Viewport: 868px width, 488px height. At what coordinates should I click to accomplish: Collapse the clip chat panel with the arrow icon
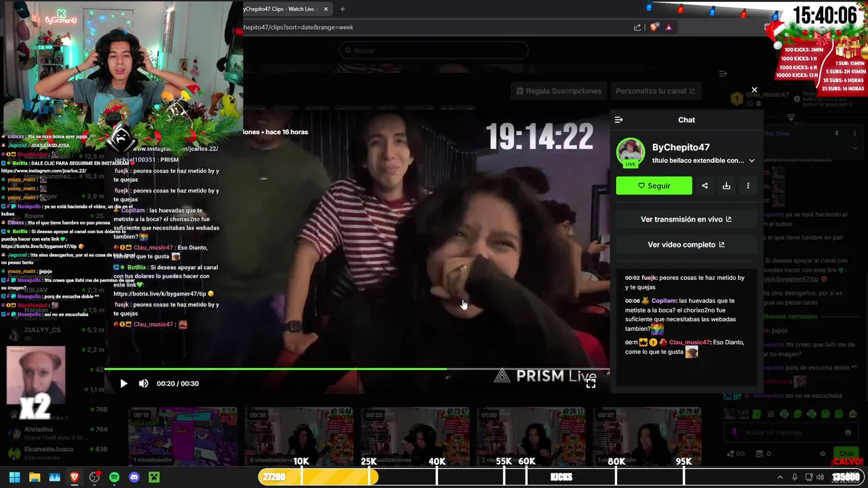[x=618, y=120]
